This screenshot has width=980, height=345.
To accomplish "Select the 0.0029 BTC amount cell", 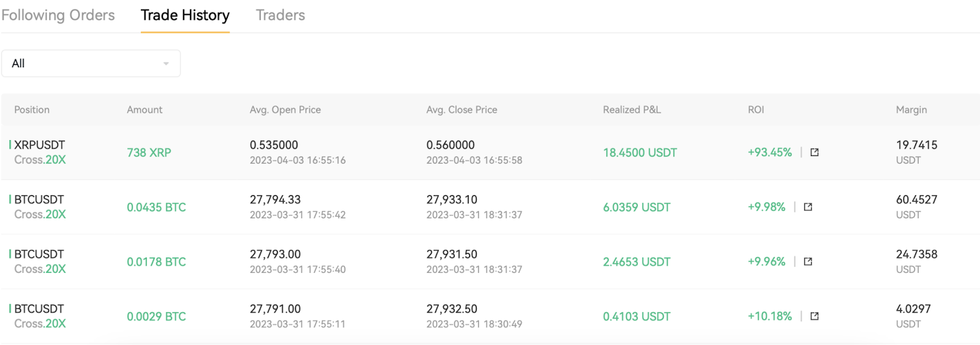I will 156,316.
